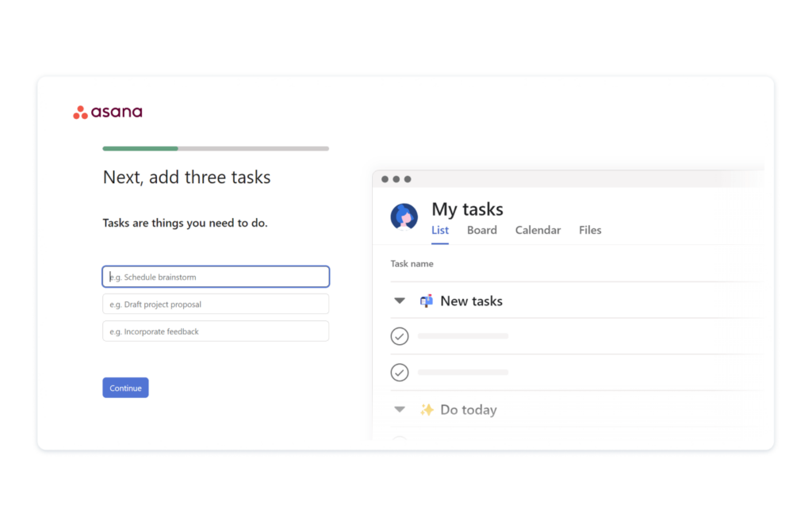The height and width of the screenshot is (528, 812).
Task: Click 'Tasks are things you need to do.'
Action: pyautogui.click(x=185, y=223)
